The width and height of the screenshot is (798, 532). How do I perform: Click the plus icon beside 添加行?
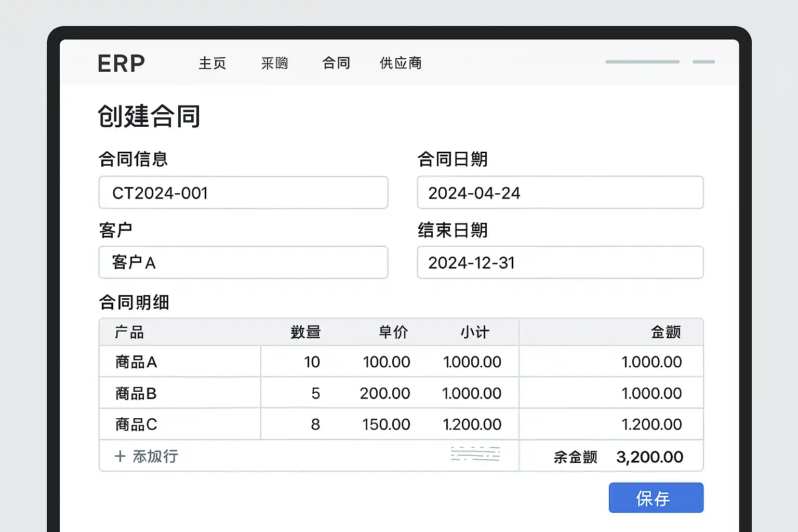(x=120, y=456)
